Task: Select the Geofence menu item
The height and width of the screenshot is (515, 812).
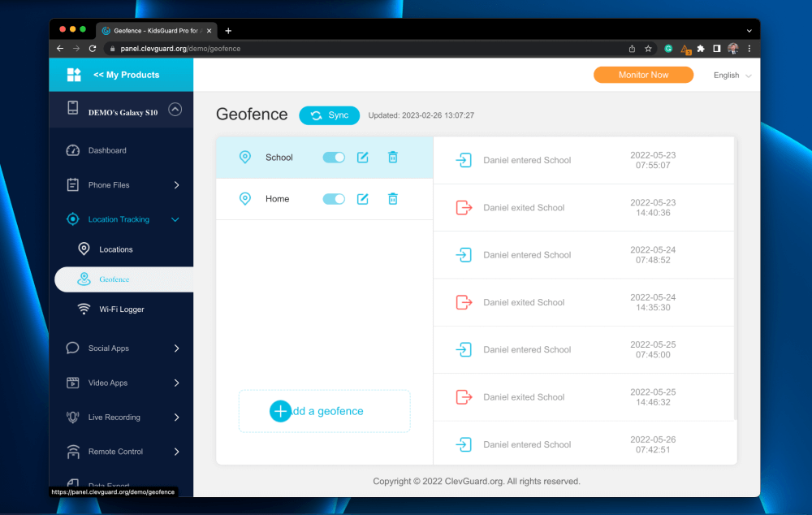Action: point(123,279)
